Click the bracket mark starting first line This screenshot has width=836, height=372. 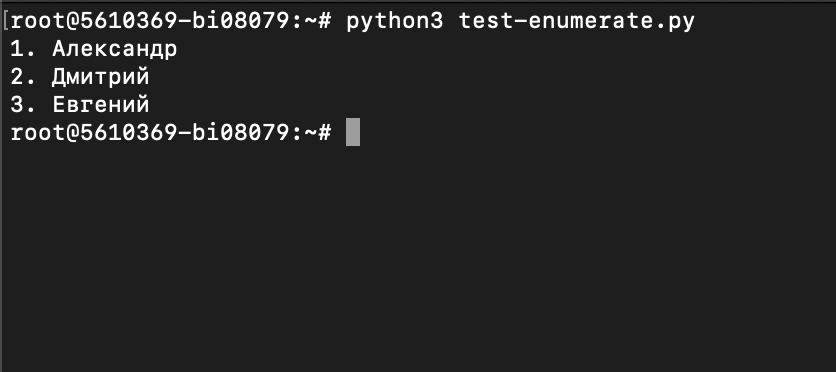(x=6, y=22)
